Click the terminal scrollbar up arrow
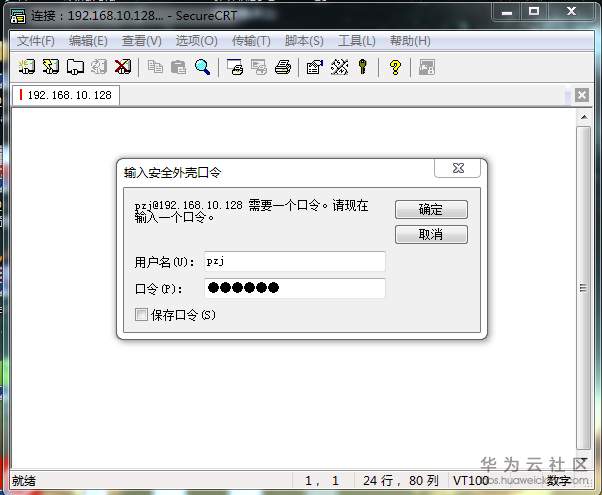Viewport: 602px width, 495px height. point(584,117)
